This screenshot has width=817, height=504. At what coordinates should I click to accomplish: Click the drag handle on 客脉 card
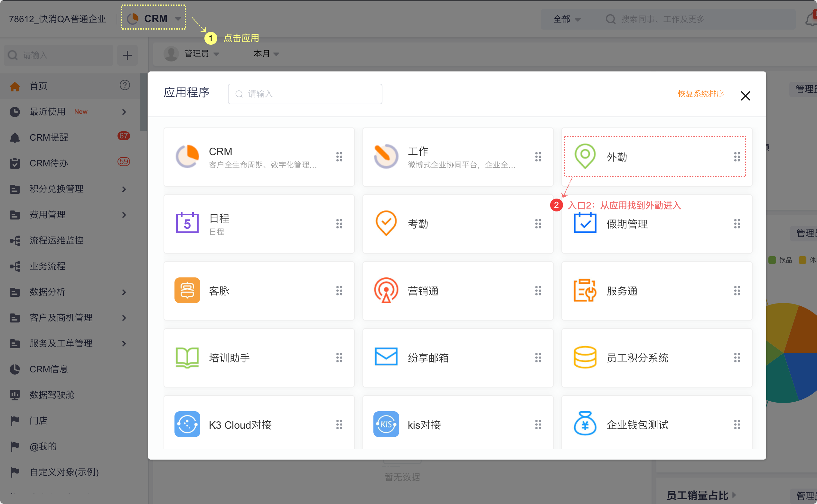pyautogui.click(x=339, y=291)
